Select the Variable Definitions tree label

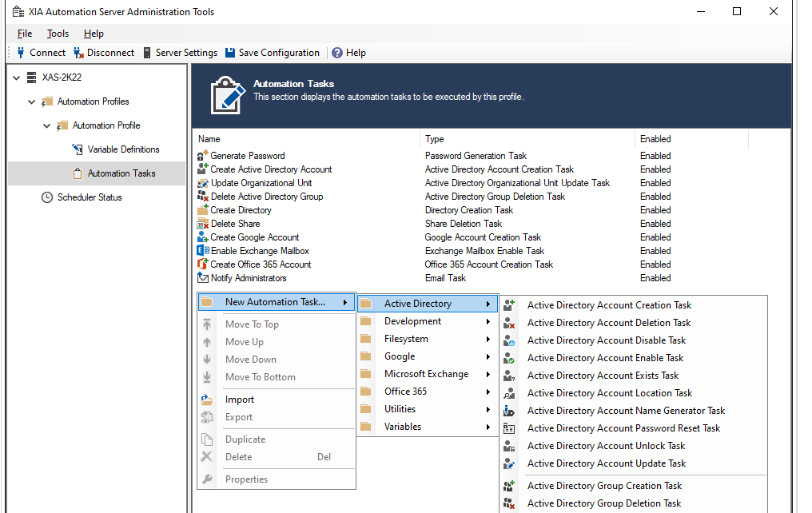[123, 149]
